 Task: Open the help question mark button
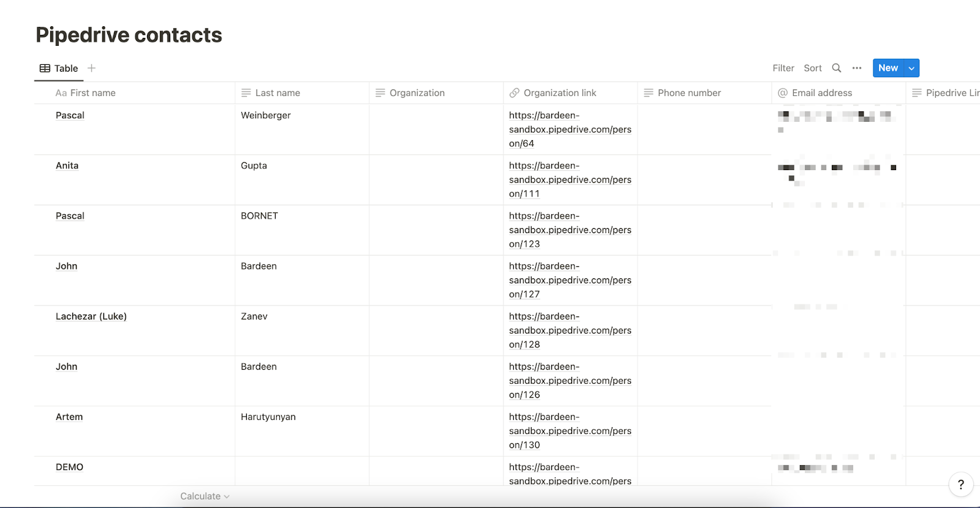[961, 485]
